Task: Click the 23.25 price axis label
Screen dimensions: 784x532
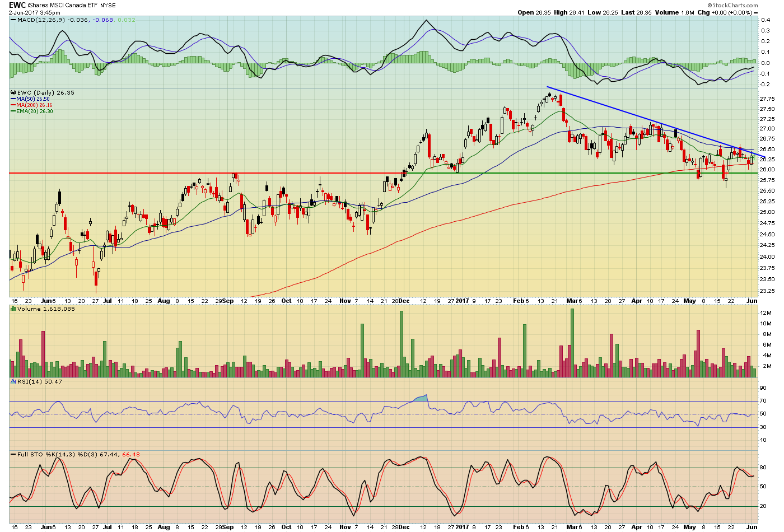Action: (x=767, y=291)
